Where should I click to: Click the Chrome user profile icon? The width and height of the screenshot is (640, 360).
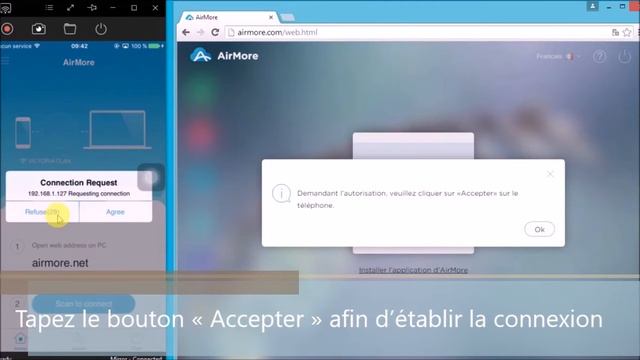point(592,6)
